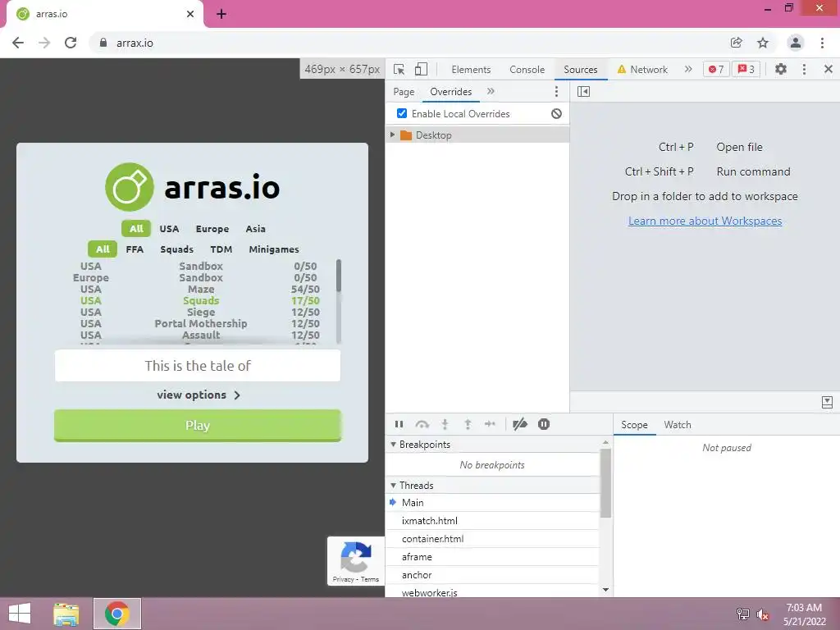Image resolution: width=840 pixels, height=630 pixels.
Task: Switch to the Watch tab
Action: [678, 424]
